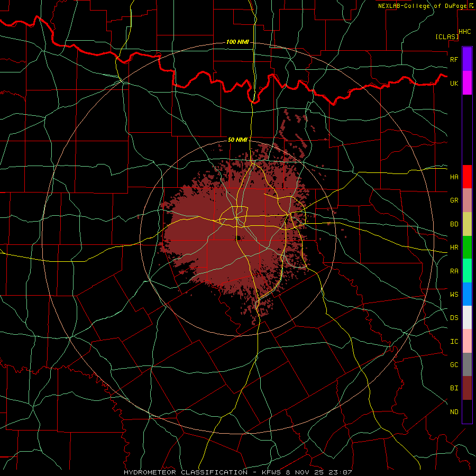Click the HR dark green legend swatch
Image resolution: width=476 pixels, height=476 pixels.
[x=467, y=248]
